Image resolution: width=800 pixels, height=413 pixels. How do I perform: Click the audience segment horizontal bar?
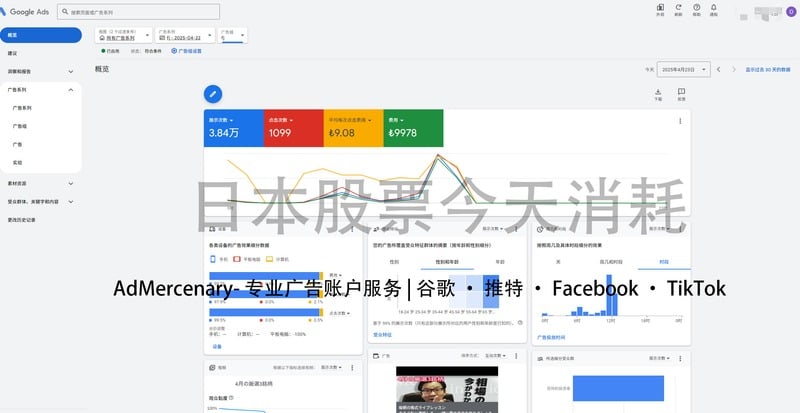click(x=618, y=388)
